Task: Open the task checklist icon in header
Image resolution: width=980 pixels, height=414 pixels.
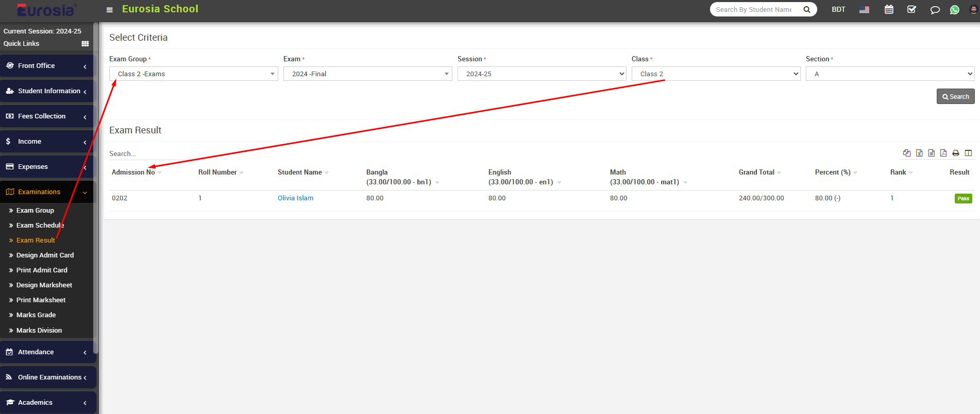Action: tap(911, 10)
